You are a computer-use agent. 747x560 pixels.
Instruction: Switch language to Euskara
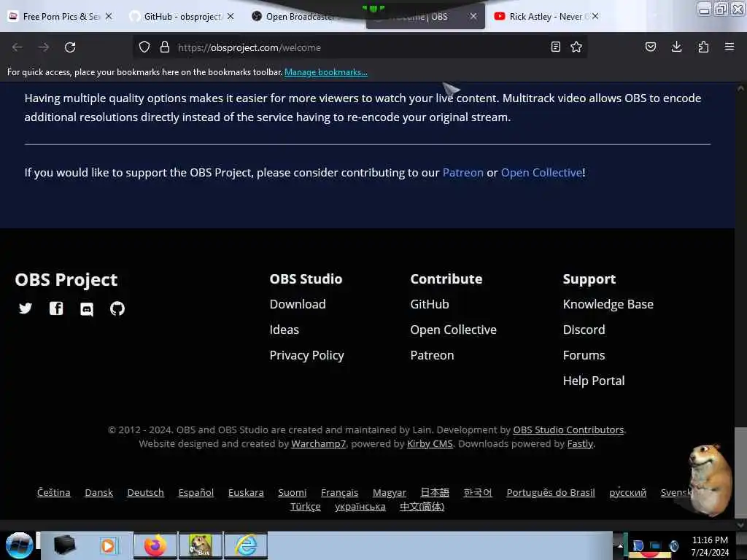point(246,492)
